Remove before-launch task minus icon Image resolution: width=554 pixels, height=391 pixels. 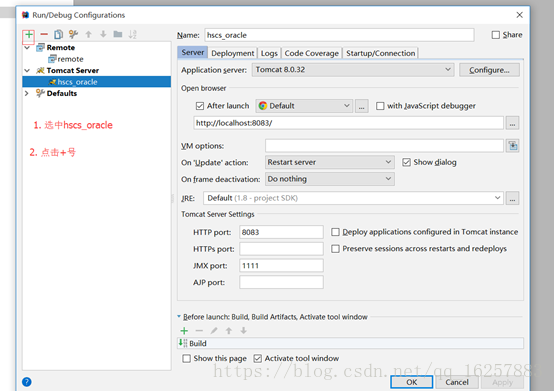(199, 331)
